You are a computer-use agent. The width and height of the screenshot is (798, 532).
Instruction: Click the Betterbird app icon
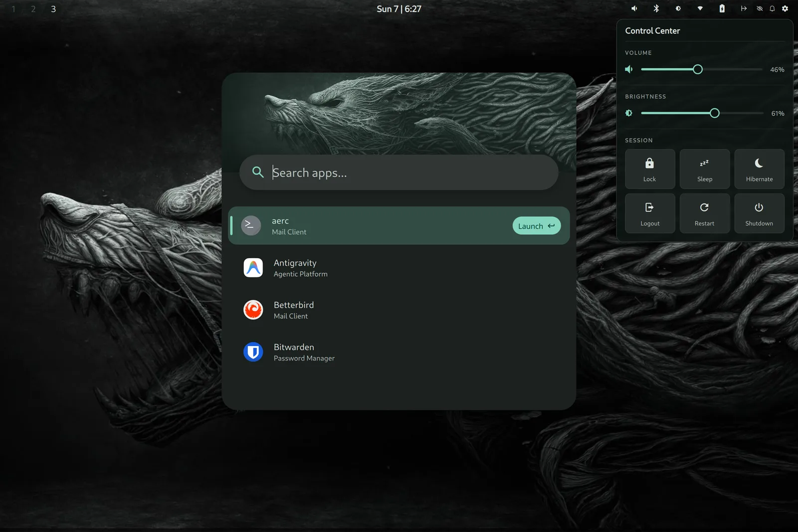pos(253,310)
